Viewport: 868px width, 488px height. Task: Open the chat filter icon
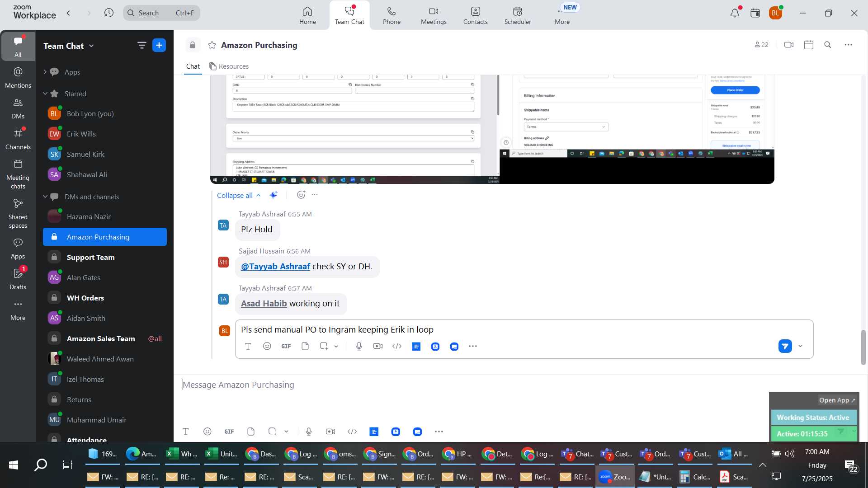coord(142,45)
